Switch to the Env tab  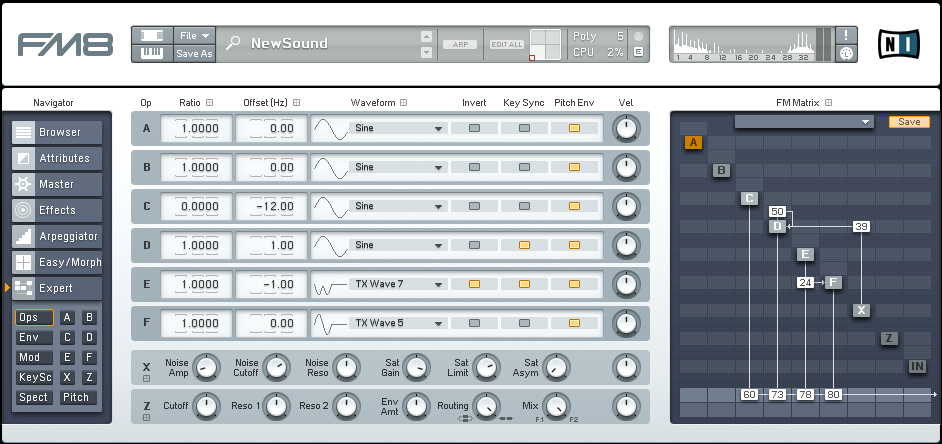34,338
